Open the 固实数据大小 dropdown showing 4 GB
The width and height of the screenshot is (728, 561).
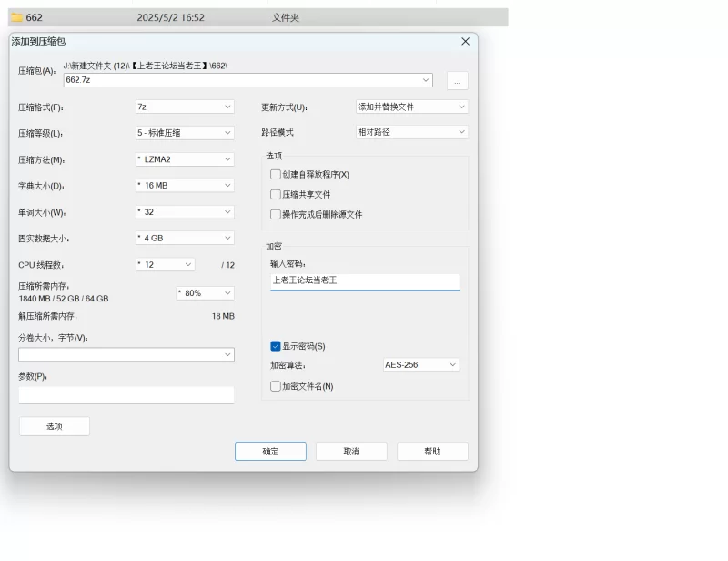185,238
